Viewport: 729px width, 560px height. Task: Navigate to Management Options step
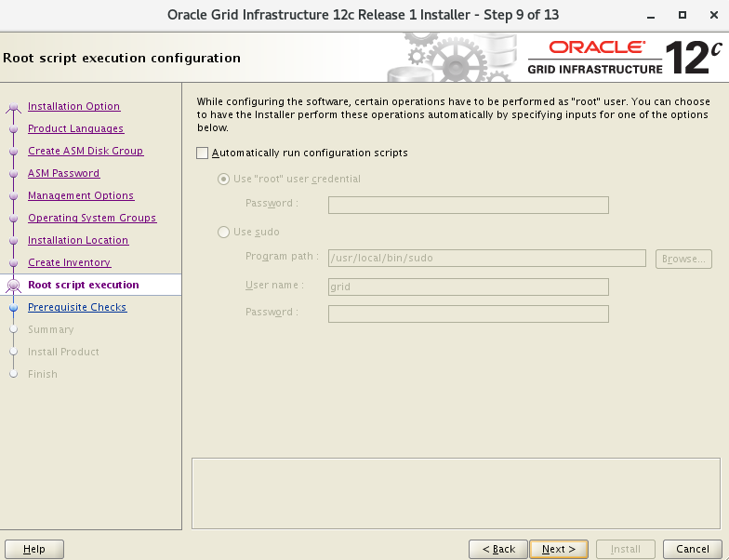81,195
